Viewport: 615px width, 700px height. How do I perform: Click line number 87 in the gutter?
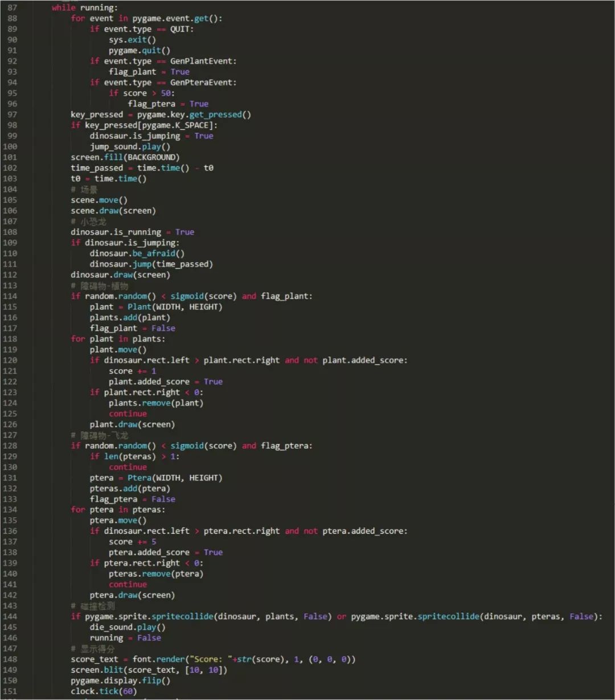12,8
